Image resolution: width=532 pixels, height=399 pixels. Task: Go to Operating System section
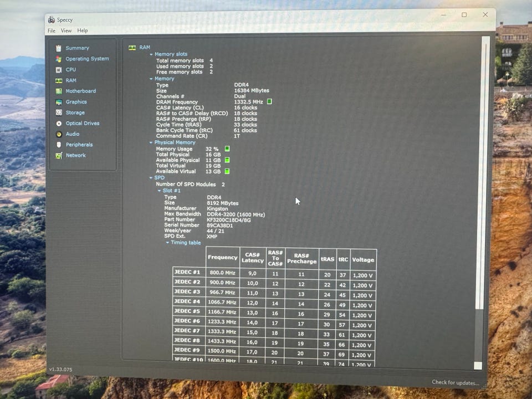pyautogui.click(x=87, y=59)
